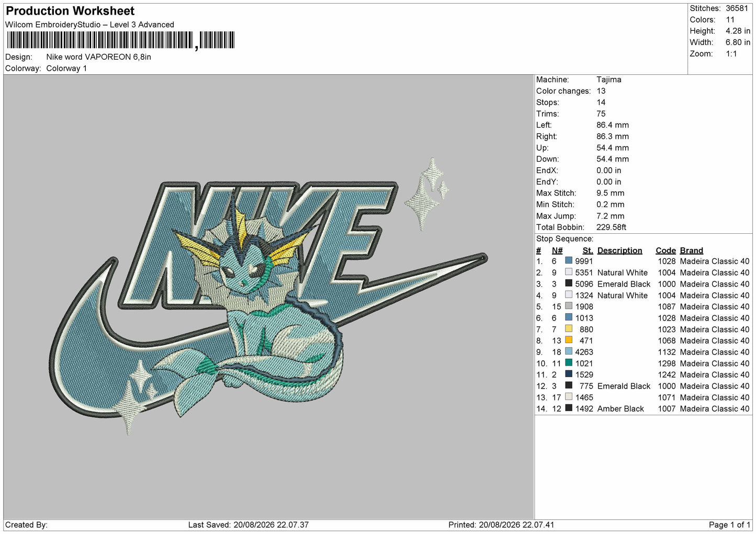Click the 'Production Worksheet' title
This screenshot has height=534, width=756.
coord(70,11)
